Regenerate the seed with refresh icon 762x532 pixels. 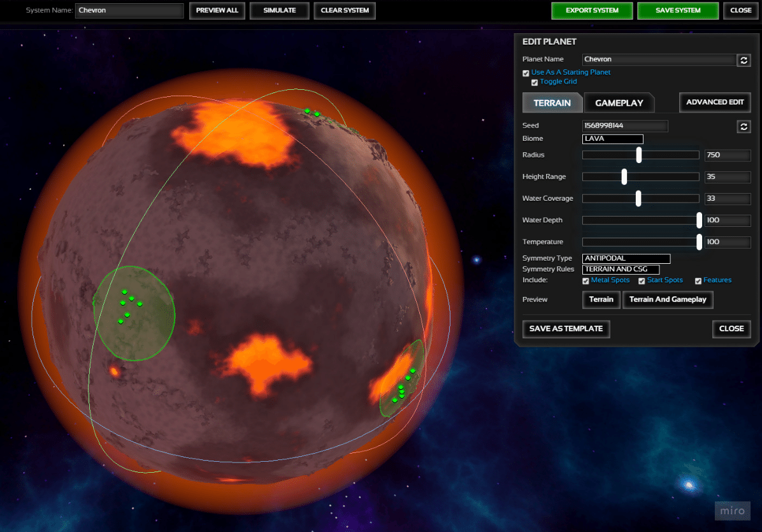pyautogui.click(x=744, y=127)
